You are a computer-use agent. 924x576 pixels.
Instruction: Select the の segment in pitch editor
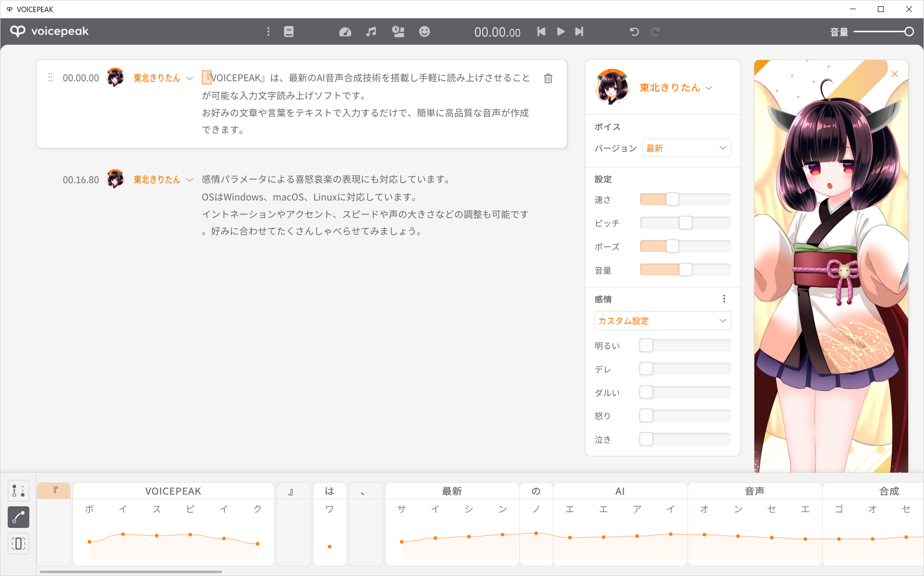(536, 491)
